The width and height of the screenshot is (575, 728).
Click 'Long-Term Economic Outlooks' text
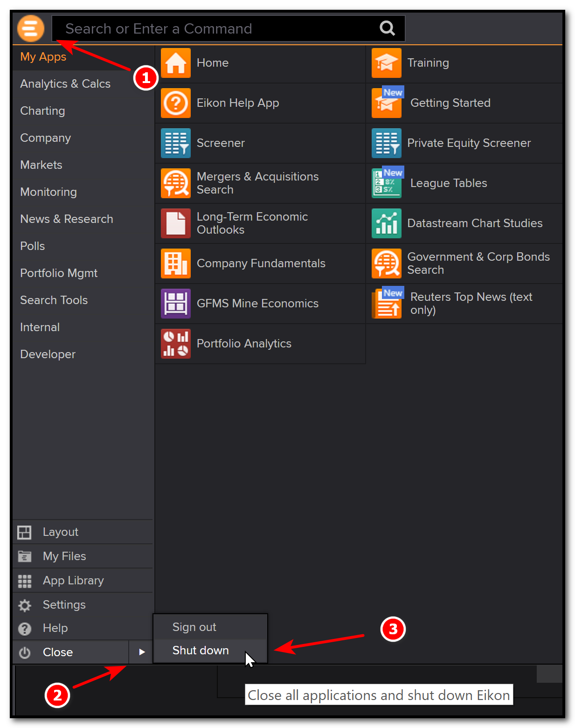[x=252, y=223]
